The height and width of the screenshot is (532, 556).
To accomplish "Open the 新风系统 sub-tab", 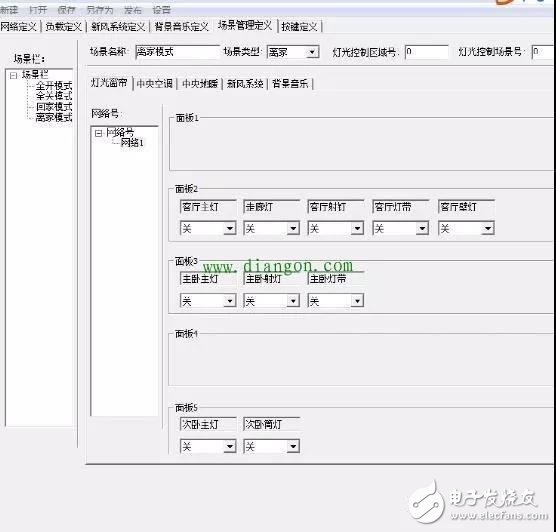I will [x=245, y=84].
